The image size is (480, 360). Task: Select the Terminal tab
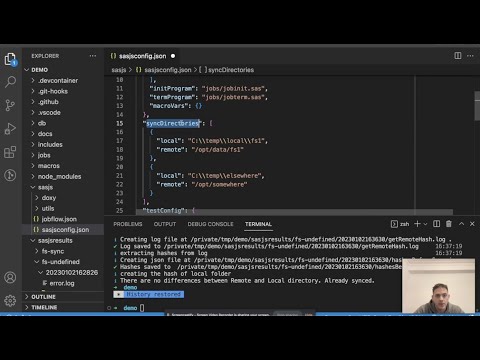(x=258, y=224)
